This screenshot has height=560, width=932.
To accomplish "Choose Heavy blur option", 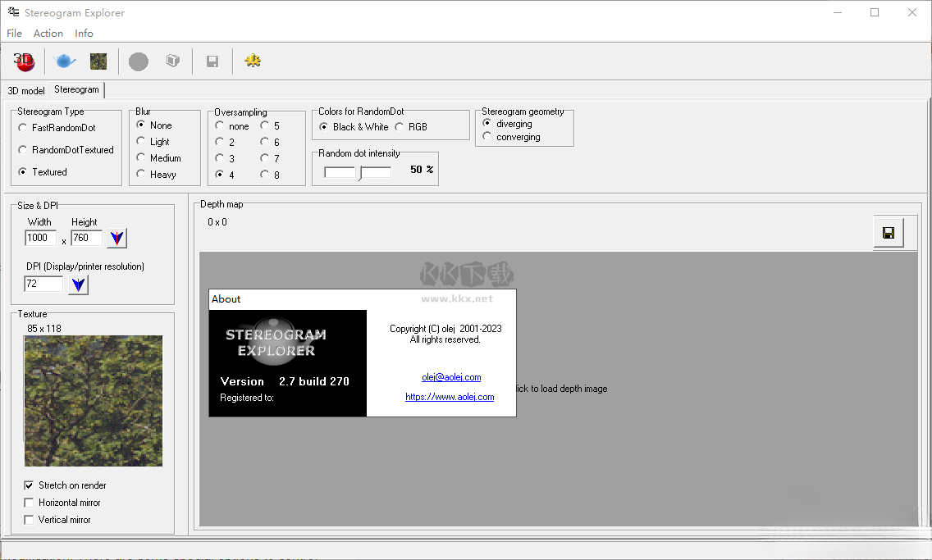I will click(x=141, y=175).
